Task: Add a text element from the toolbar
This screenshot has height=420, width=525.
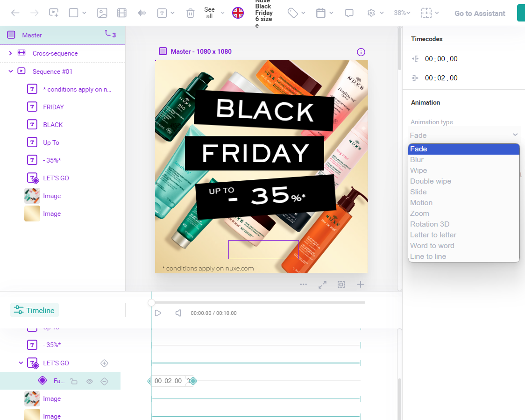Action: (x=162, y=13)
